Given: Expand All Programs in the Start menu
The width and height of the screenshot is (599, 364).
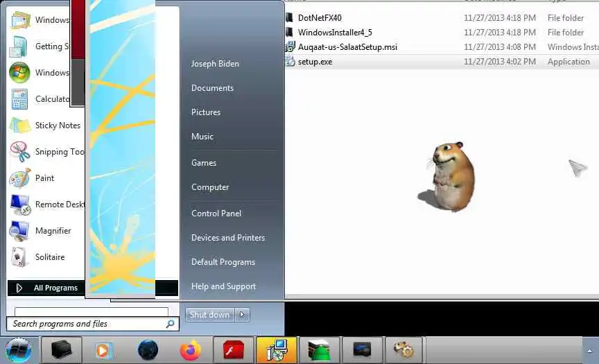Looking at the screenshot, I should click(x=46, y=288).
